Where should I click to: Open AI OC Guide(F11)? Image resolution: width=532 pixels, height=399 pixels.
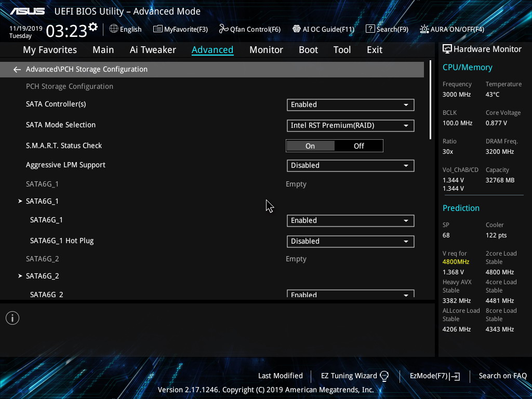[x=323, y=29]
